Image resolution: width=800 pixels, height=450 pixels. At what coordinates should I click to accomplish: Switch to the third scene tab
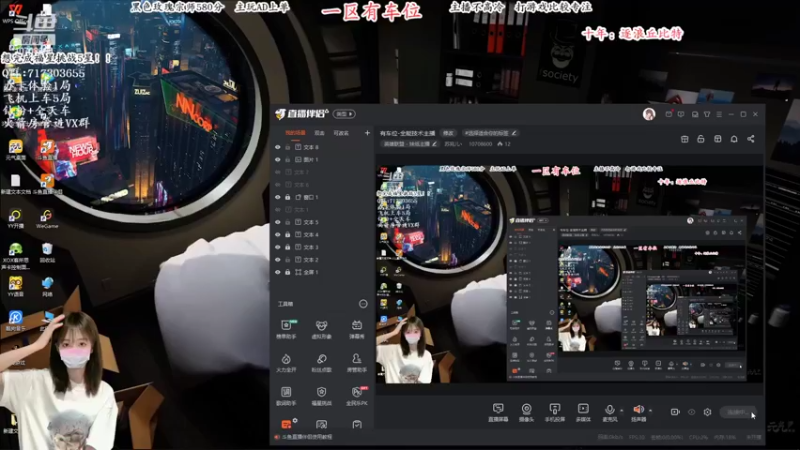[x=341, y=133]
